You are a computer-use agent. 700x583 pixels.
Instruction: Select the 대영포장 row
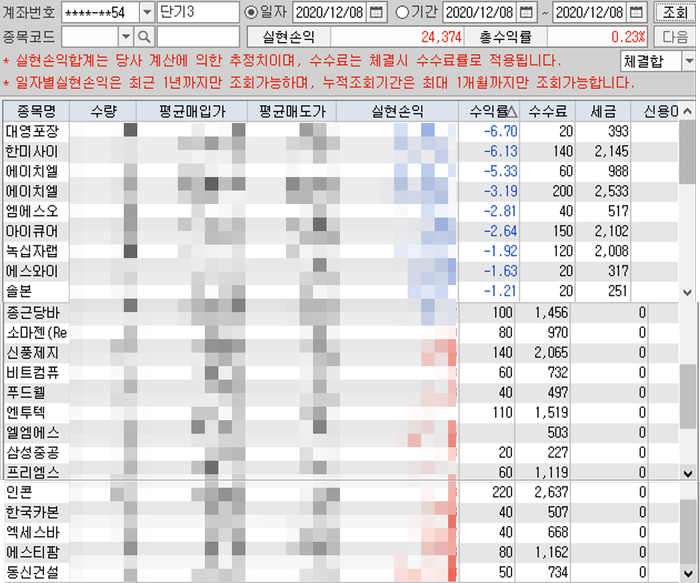[341, 131]
